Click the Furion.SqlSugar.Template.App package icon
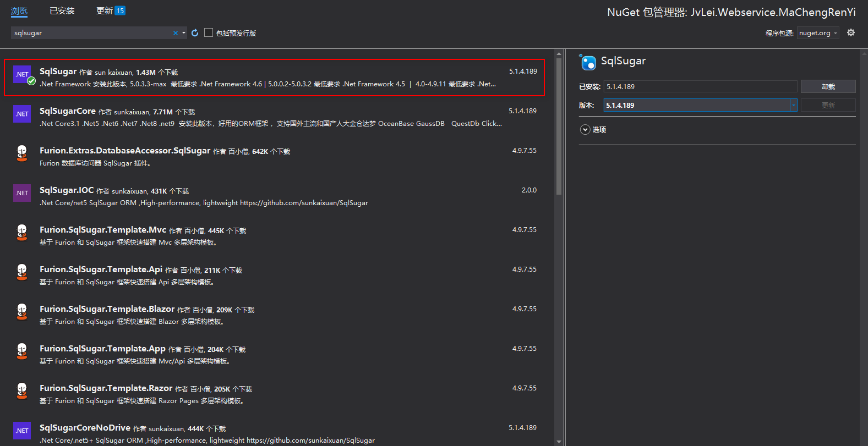 [22, 351]
